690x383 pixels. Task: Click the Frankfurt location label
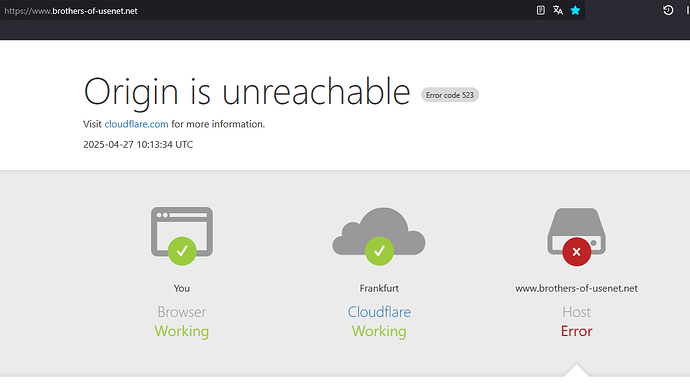(x=379, y=288)
